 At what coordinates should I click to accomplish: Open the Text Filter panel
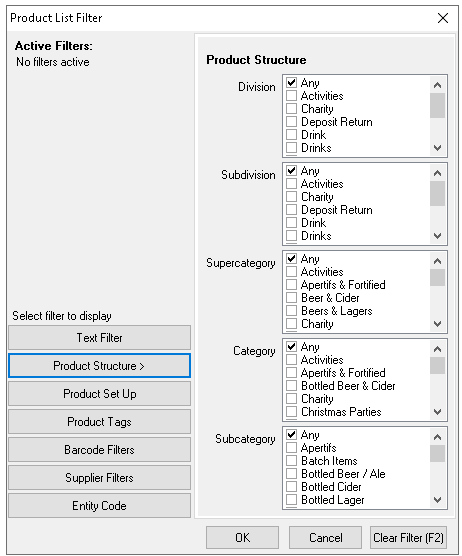[99, 338]
